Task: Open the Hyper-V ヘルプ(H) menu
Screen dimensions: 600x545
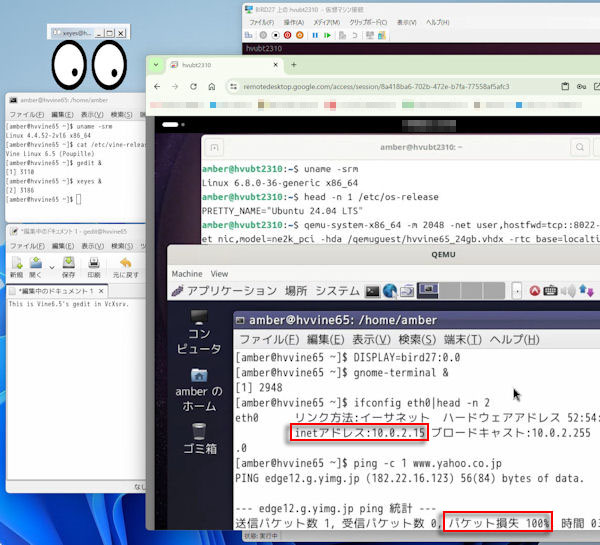Action: click(437, 22)
